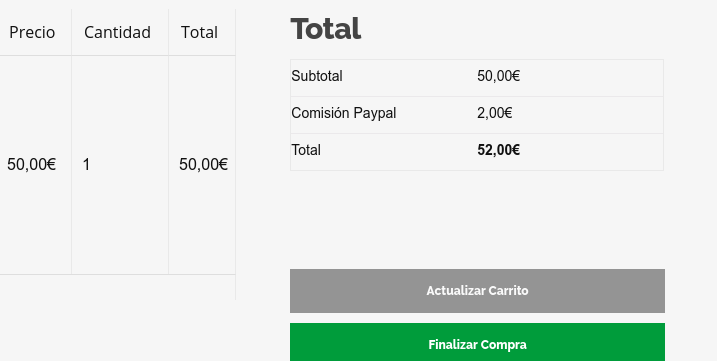
Task: Click the blank area above Actualizar Carrito
Action: pyautogui.click(x=477, y=220)
